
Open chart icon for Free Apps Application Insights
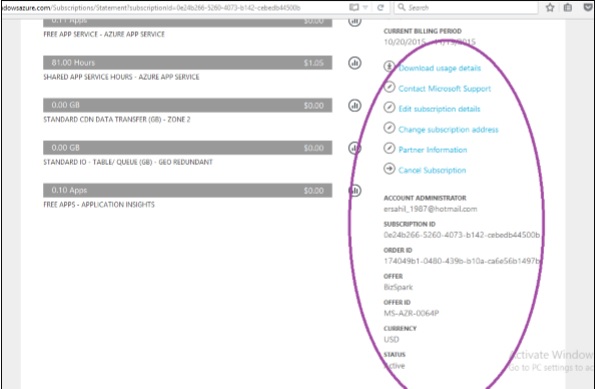coord(354,191)
